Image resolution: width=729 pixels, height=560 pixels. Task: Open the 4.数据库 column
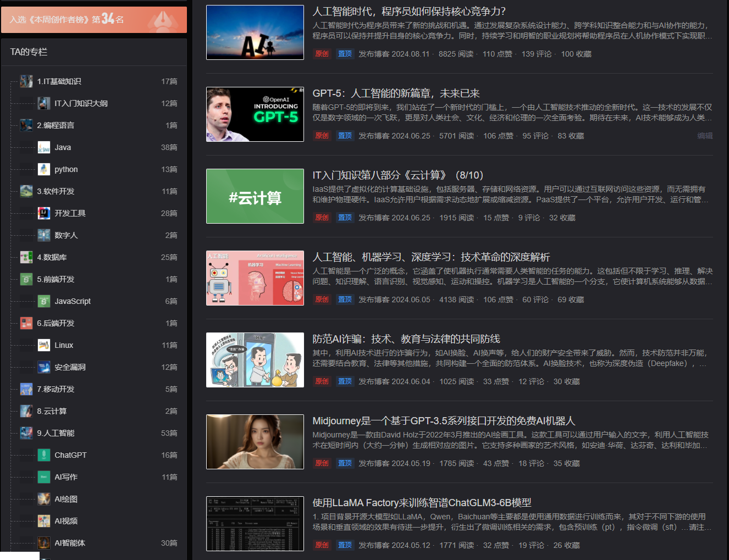click(52, 257)
